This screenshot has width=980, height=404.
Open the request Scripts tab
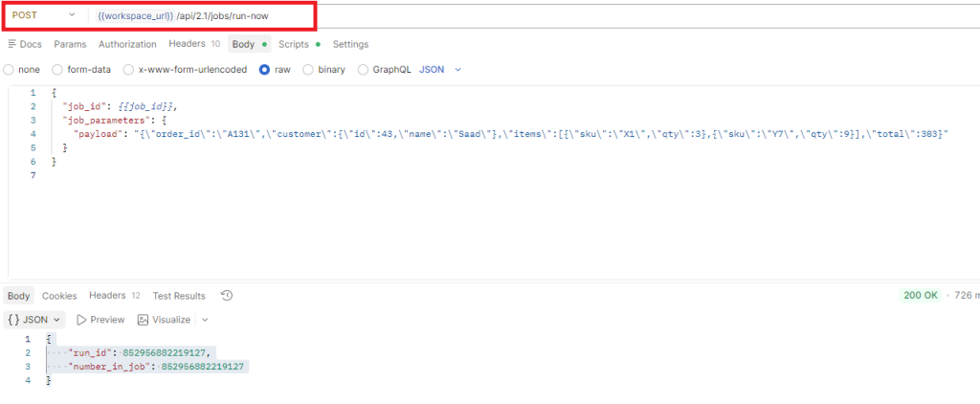point(294,45)
